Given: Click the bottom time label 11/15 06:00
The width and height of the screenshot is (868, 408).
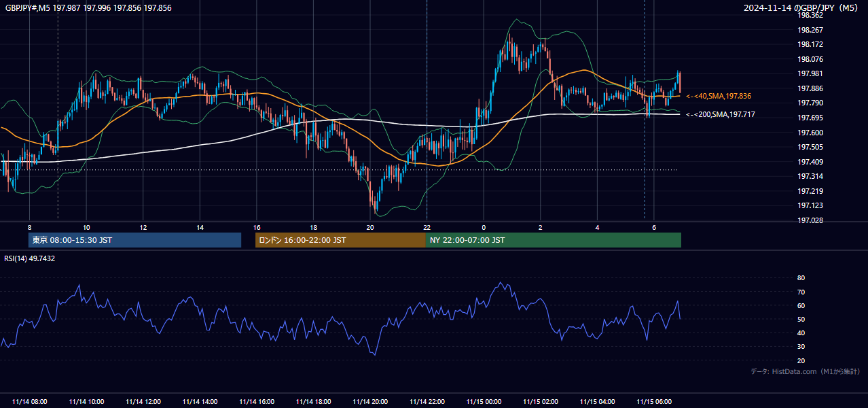Looking at the screenshot, I should click(x=653, y=402).
